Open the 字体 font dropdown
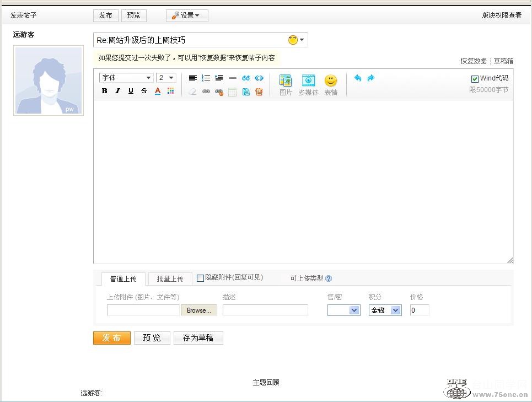532x402 pixels. (x=126, y=78)
